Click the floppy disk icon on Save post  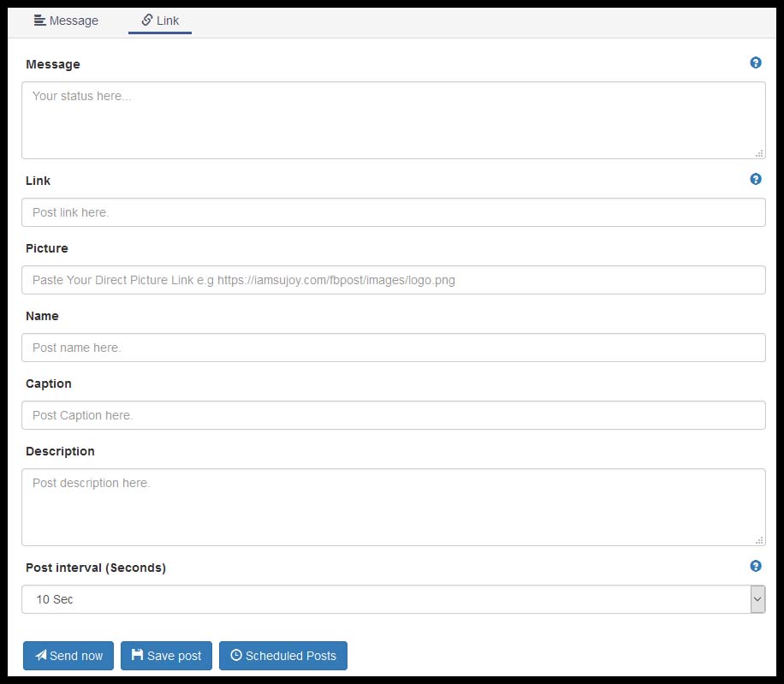click(x=137, y=656)
